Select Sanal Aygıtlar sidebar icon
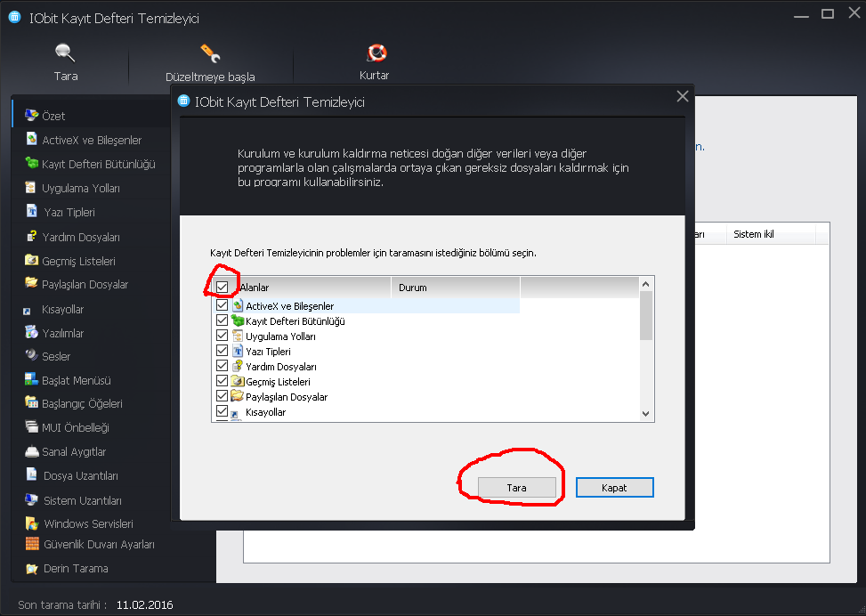The image size is (866, 616). tap(31, 451)
